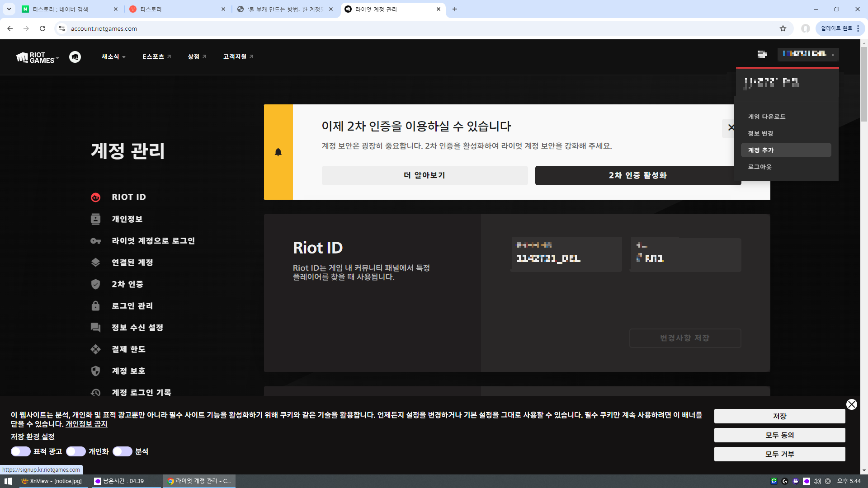Go back in browser history
868x488 pixels.
point(10,28)
